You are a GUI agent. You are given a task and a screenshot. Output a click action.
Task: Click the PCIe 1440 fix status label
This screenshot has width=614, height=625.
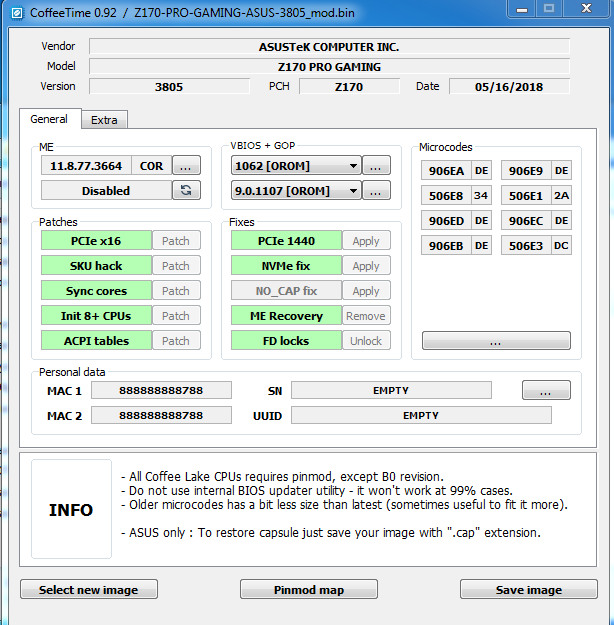pos(286,240)
